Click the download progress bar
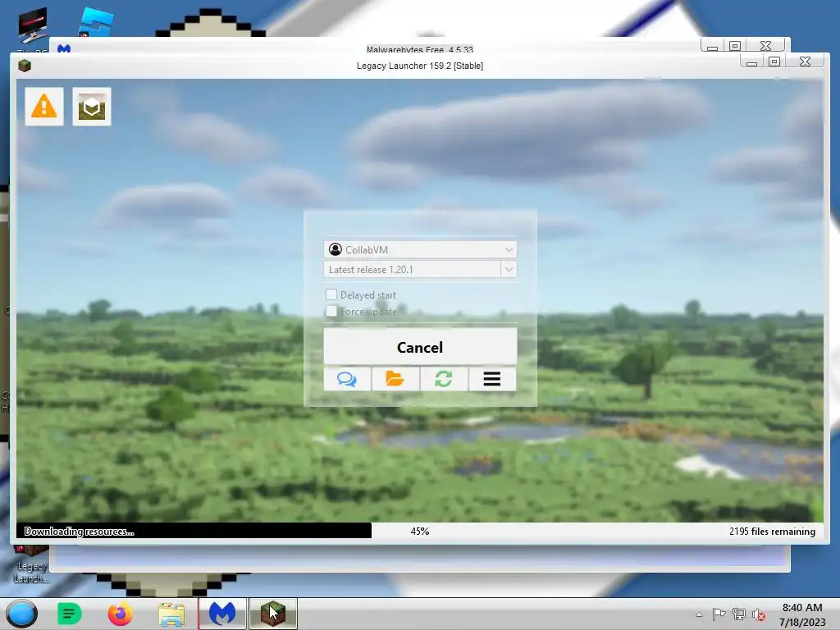Screen dimensions: 840x630 tap(420, 531)
